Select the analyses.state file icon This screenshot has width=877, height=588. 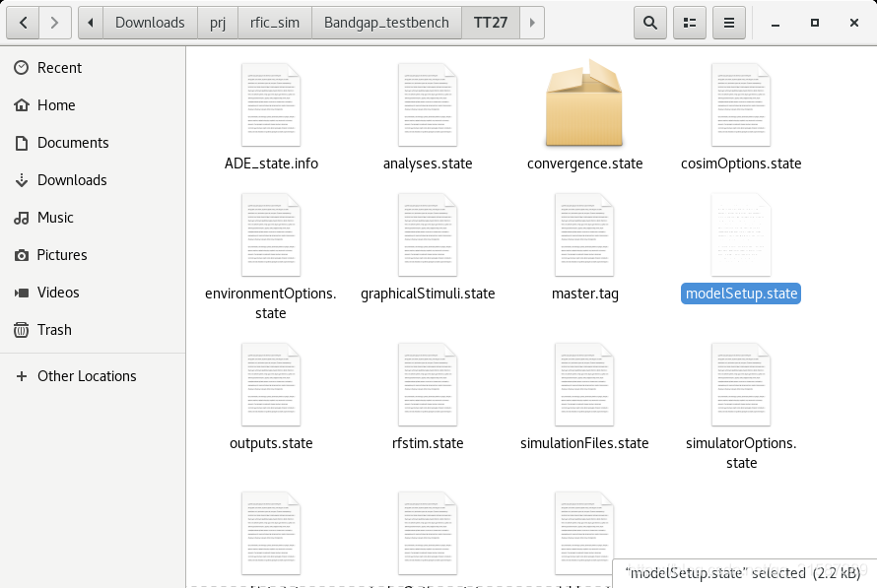(x=428, y=104)
